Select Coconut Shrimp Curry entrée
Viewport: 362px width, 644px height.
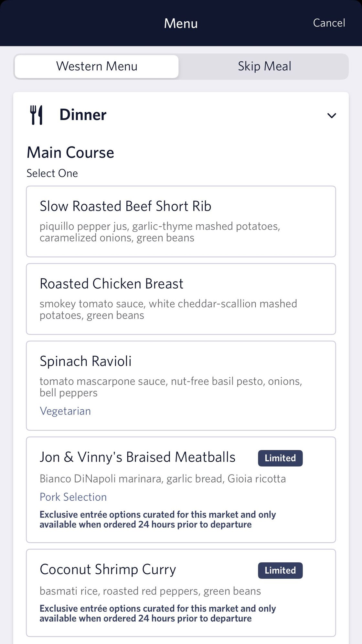point(108,569)
